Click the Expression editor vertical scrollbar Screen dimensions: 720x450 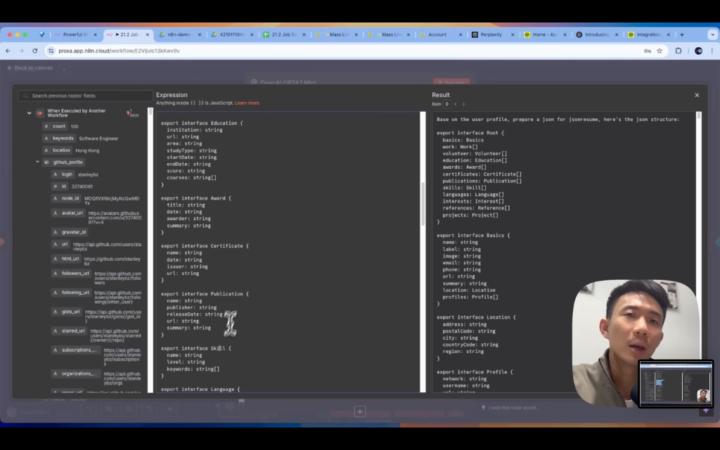[422, 252]
